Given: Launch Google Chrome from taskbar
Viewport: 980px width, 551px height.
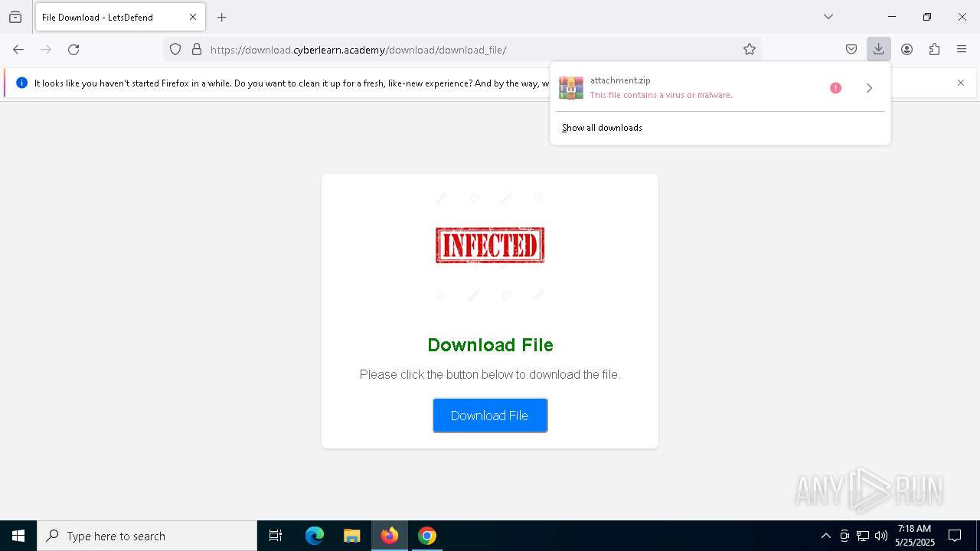Looking at the screenshot, I should pos(427,536).
